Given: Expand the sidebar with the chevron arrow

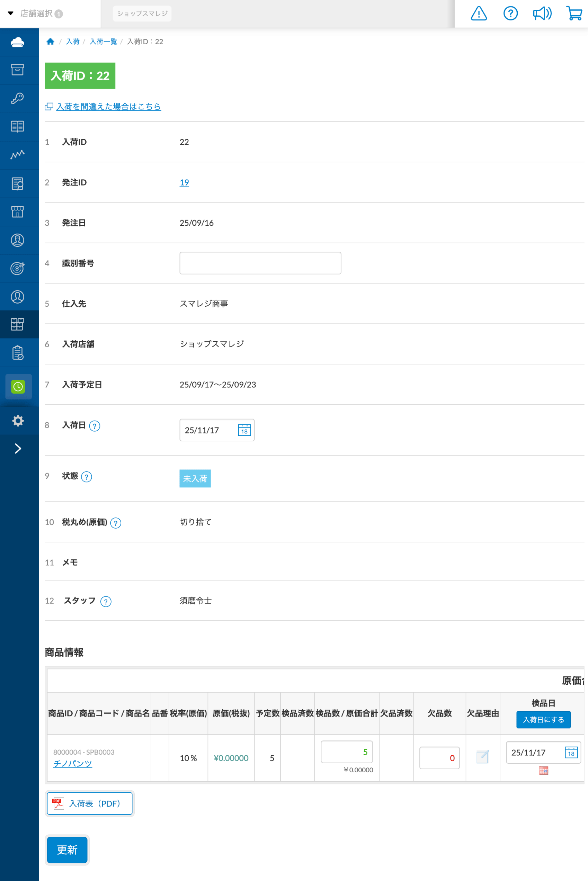Looking at the screenshot, I should coord(18,448).
